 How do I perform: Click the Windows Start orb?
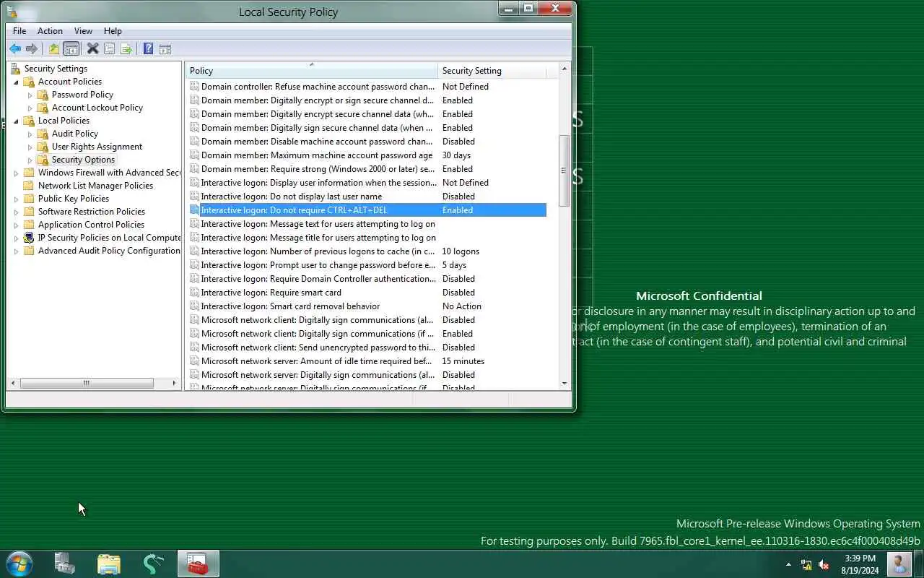(x=19, y=564)
